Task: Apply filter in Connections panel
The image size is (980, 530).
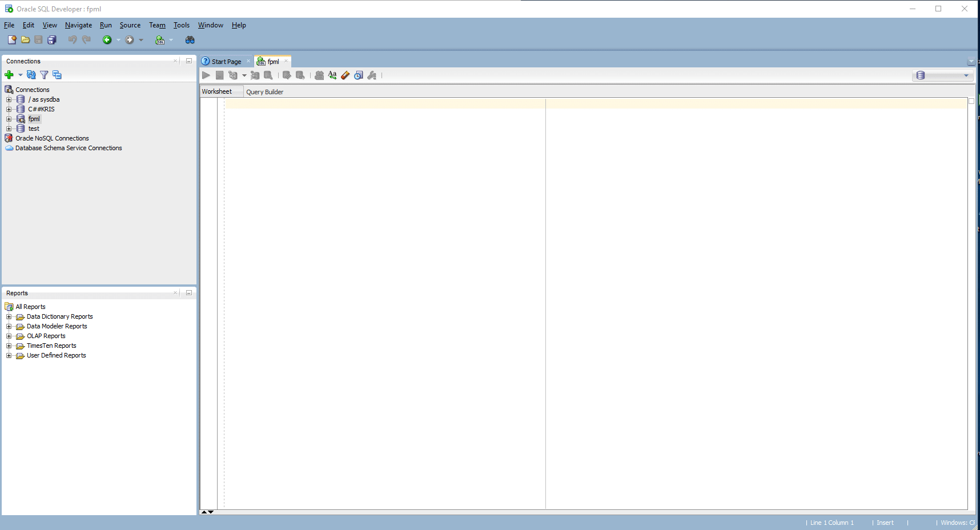Action: [x=44, y=75]
